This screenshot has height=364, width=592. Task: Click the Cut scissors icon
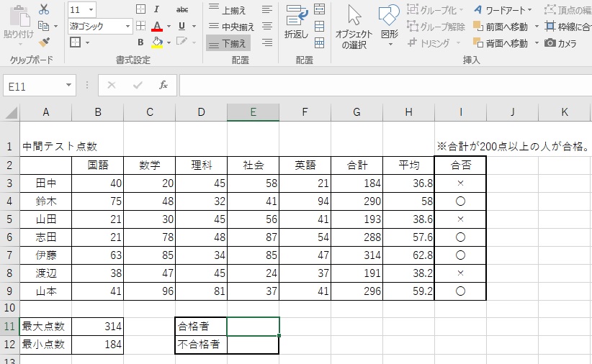tap(44, 9)
